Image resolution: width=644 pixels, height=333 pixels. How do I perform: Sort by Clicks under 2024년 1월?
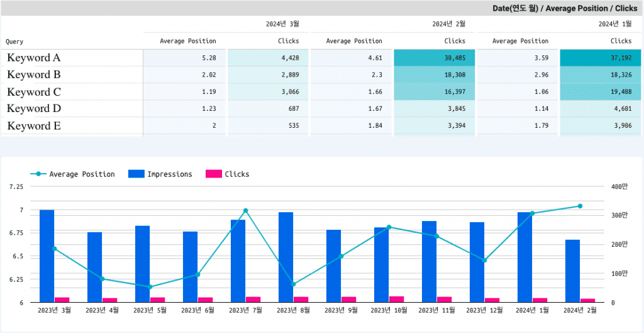click(621, 41)
